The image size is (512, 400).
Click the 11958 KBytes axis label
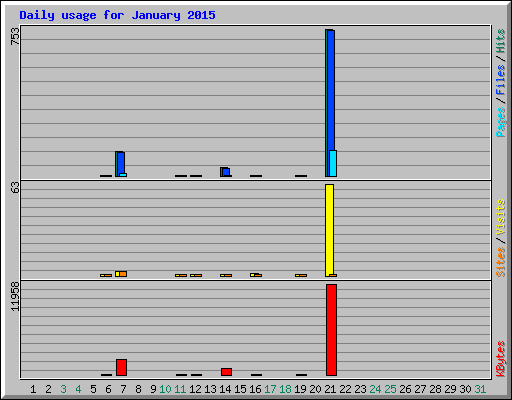(15, 297)
